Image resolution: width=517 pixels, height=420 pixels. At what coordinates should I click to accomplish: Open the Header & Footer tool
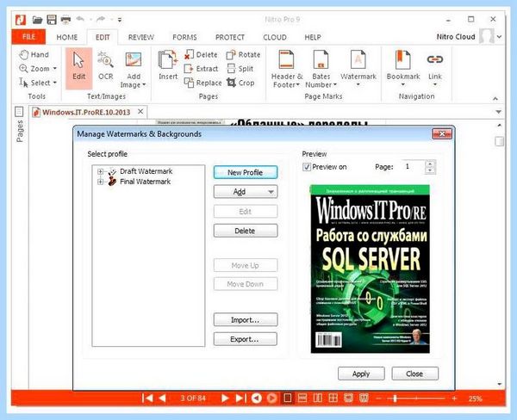[x=287, y=69]
